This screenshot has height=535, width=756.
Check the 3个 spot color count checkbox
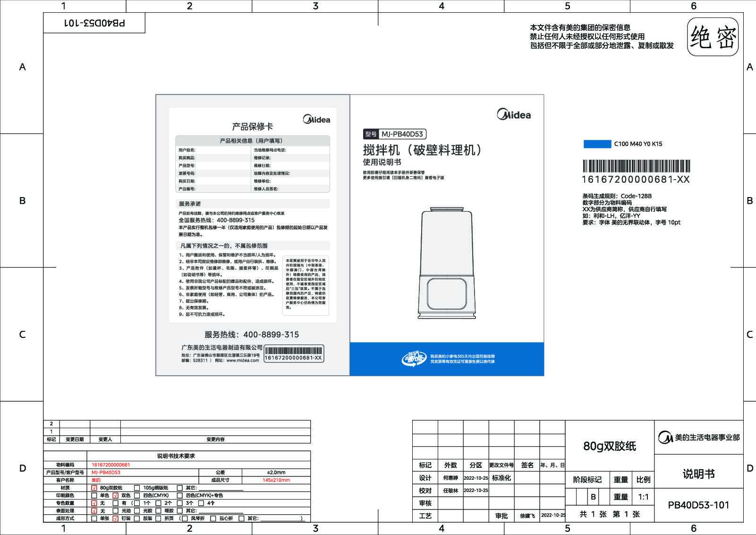pos(179,503)
